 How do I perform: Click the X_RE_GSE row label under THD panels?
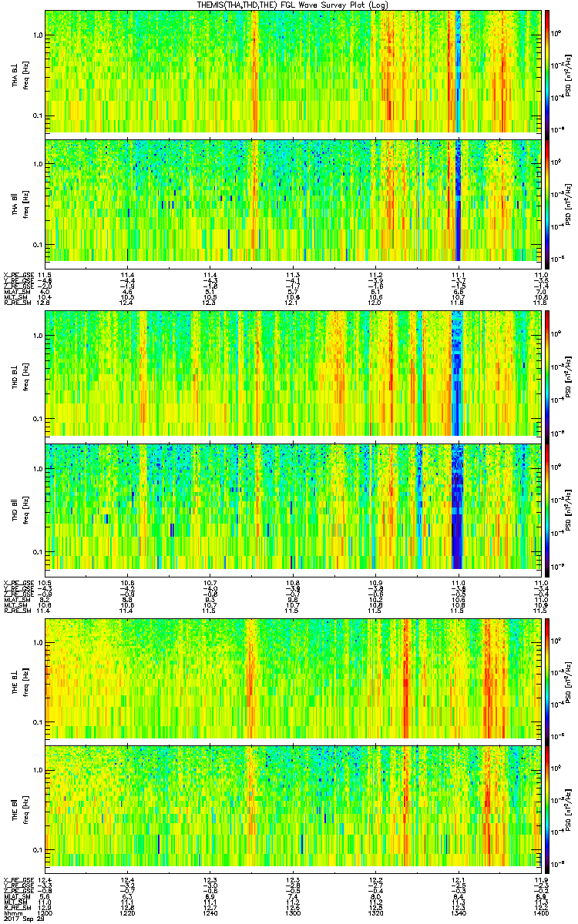[x=17, y=582]
